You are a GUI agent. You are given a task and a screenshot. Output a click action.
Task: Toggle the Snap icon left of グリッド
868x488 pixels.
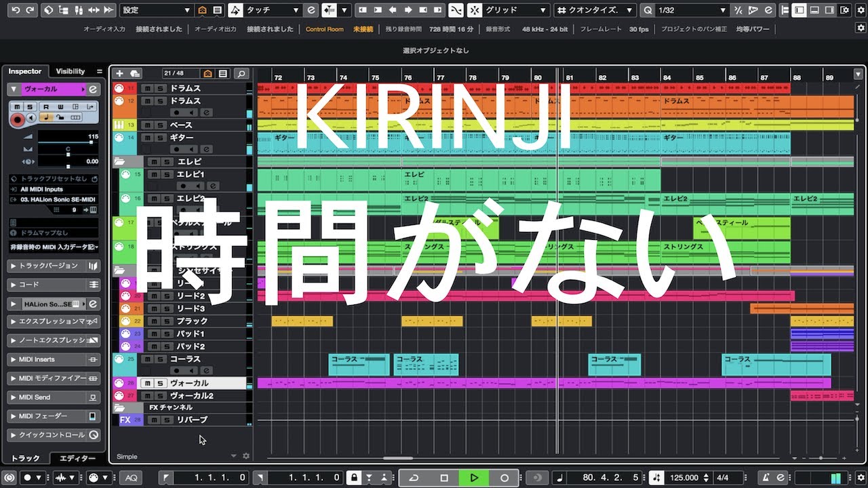click(x=475, y=10)
